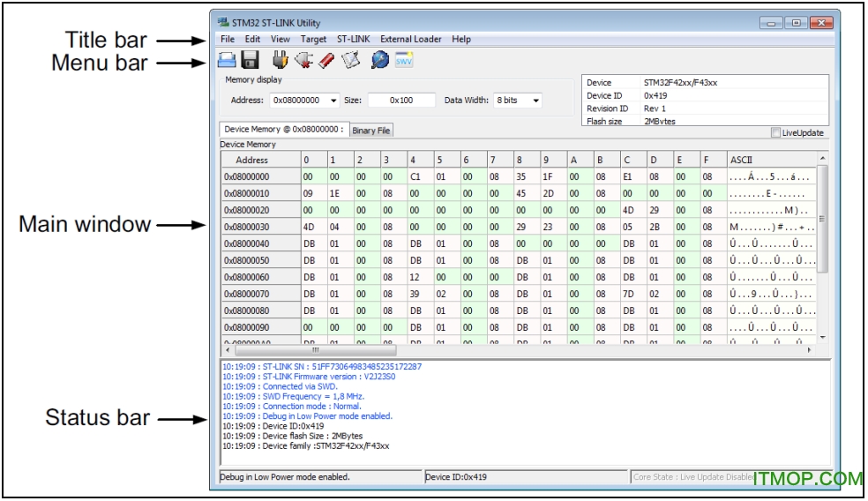The height and width of the screenshot is (501, 868).
Task: Click the memory grid scroll down arrow
Action: click(822, 337)
